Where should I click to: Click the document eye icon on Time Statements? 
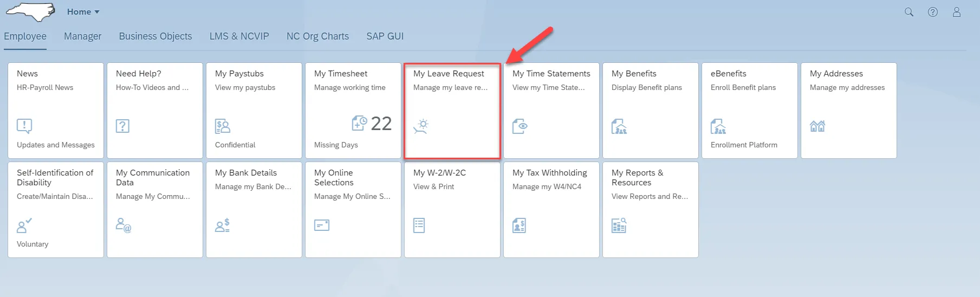click(x=520, y=126)
